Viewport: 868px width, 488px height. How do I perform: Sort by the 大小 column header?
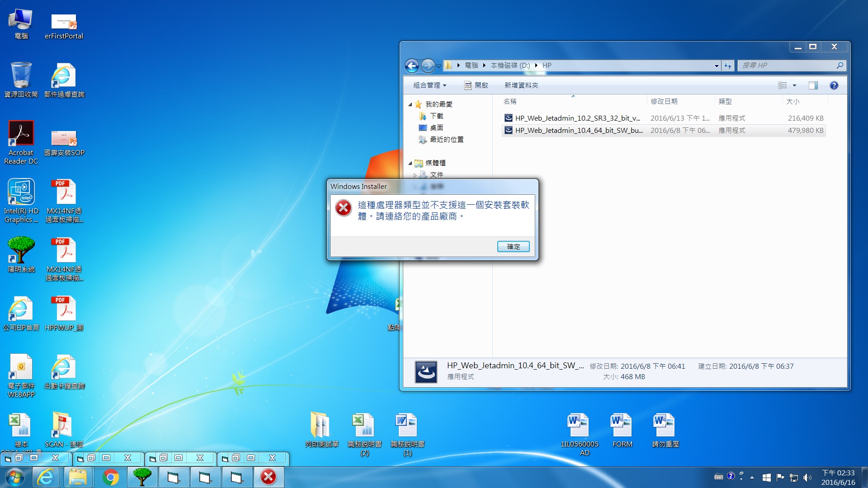coord(804,102)
